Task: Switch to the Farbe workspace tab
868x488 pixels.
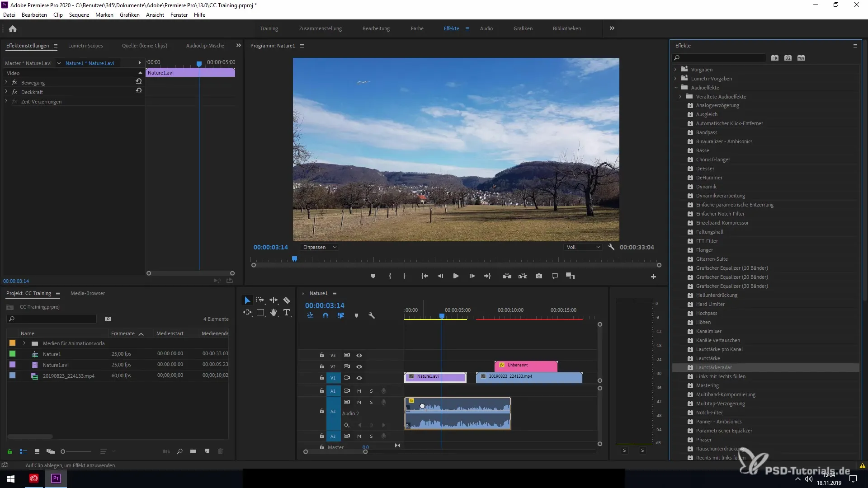Action: pyautogui.click(x=417, y=28)
